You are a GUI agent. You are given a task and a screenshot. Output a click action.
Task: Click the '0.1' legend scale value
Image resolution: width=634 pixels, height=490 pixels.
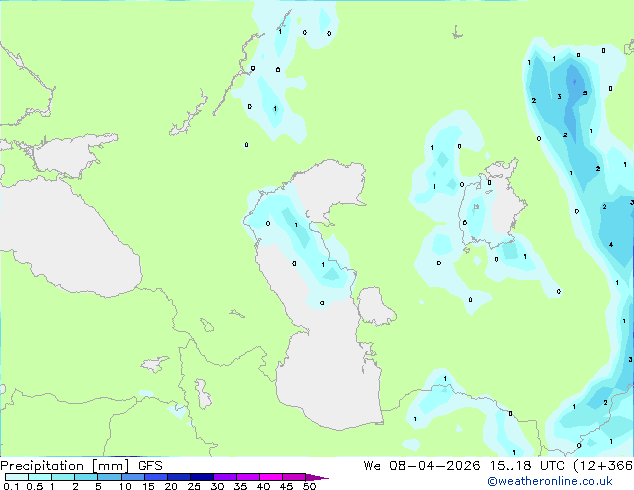tap(11, 486)
